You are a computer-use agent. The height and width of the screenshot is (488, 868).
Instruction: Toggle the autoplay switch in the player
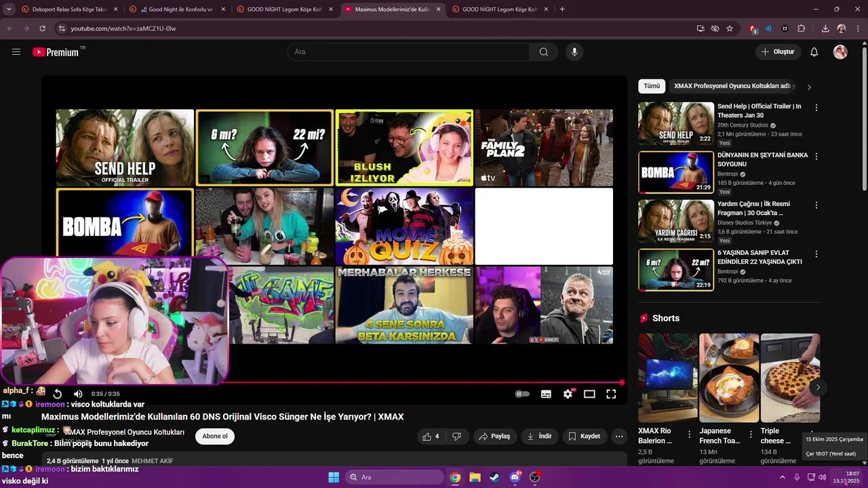tap(522, 394)
